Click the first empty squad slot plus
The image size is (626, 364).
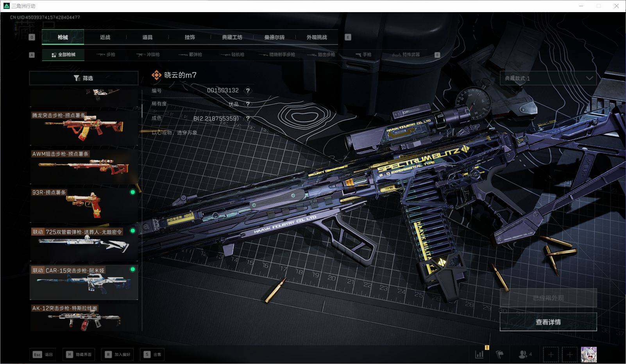551,355
